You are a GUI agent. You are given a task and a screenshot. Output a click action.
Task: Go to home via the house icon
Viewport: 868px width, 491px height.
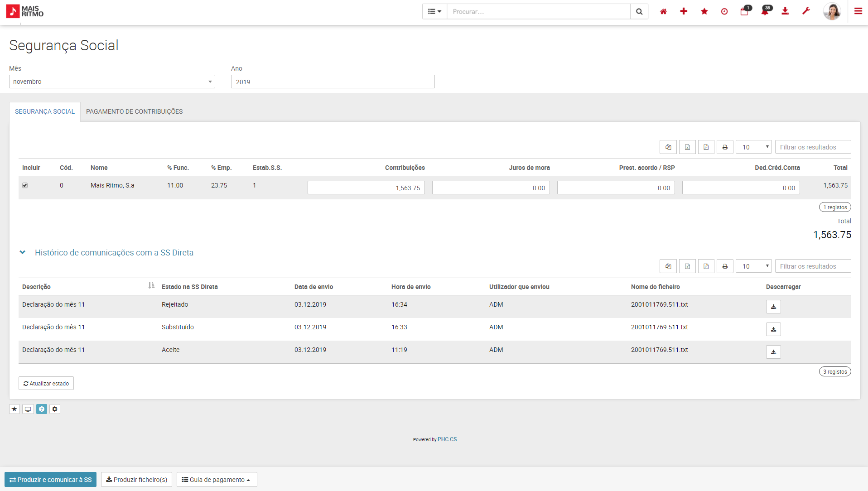tap(663, 11)
